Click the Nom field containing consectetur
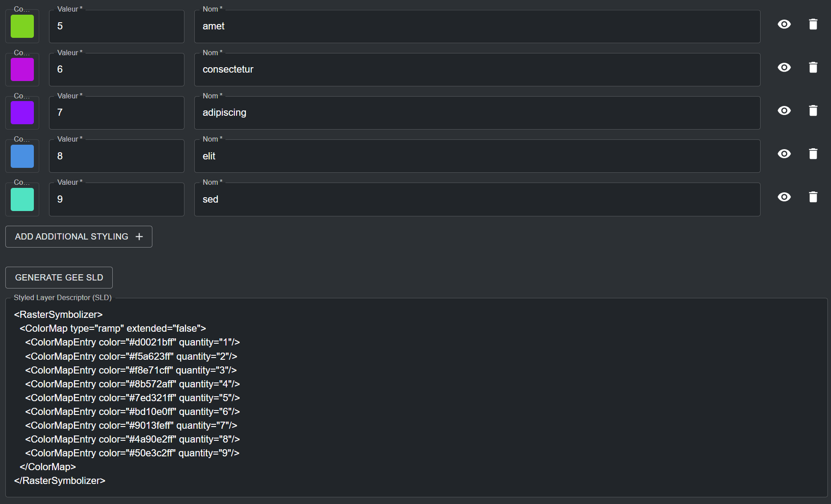The width and height of the screenshot is (831, 504). pyautogui.click(x=477, y=69)
